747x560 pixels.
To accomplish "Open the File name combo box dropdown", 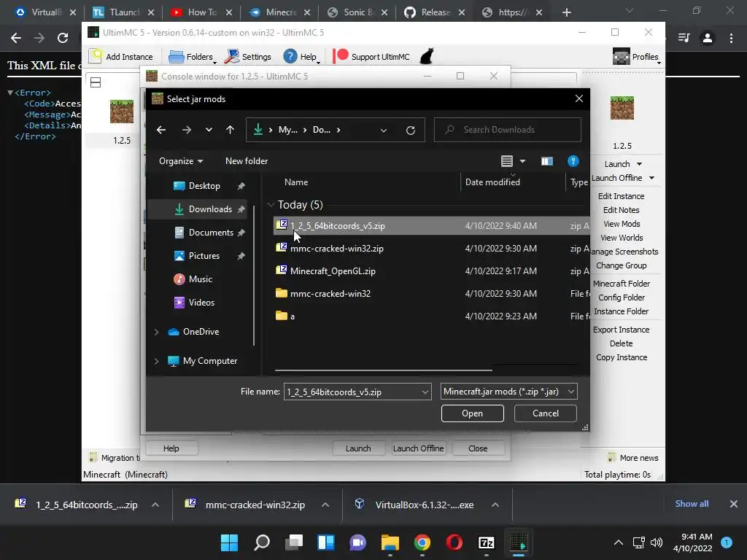I will [x=425, y=392].
